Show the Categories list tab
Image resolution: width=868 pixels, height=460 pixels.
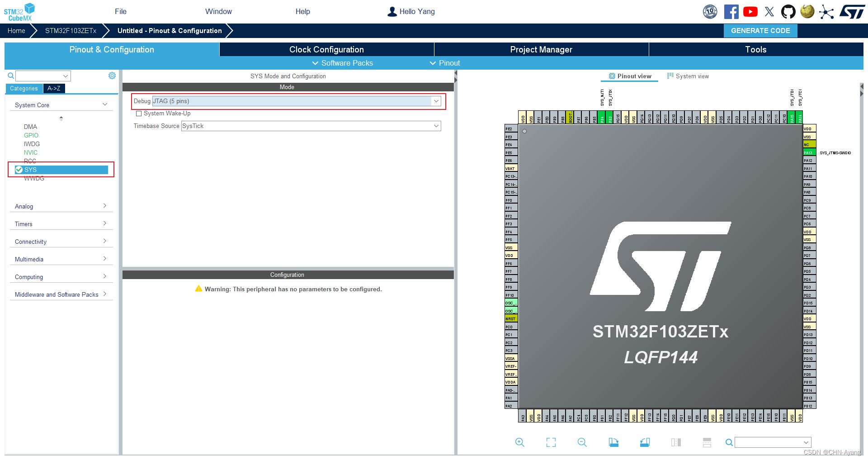pos(24,89)
